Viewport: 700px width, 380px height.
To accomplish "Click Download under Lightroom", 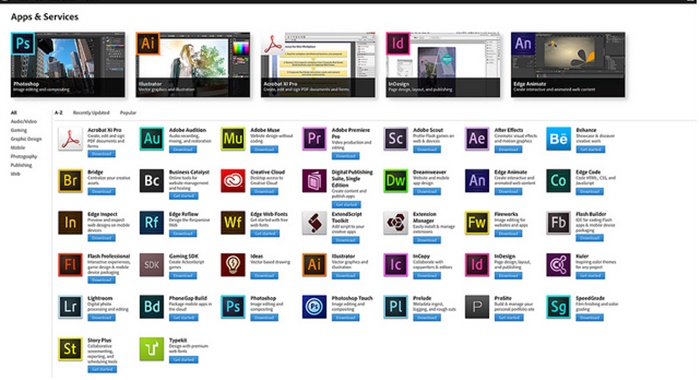I will click(x=101, y=317).
